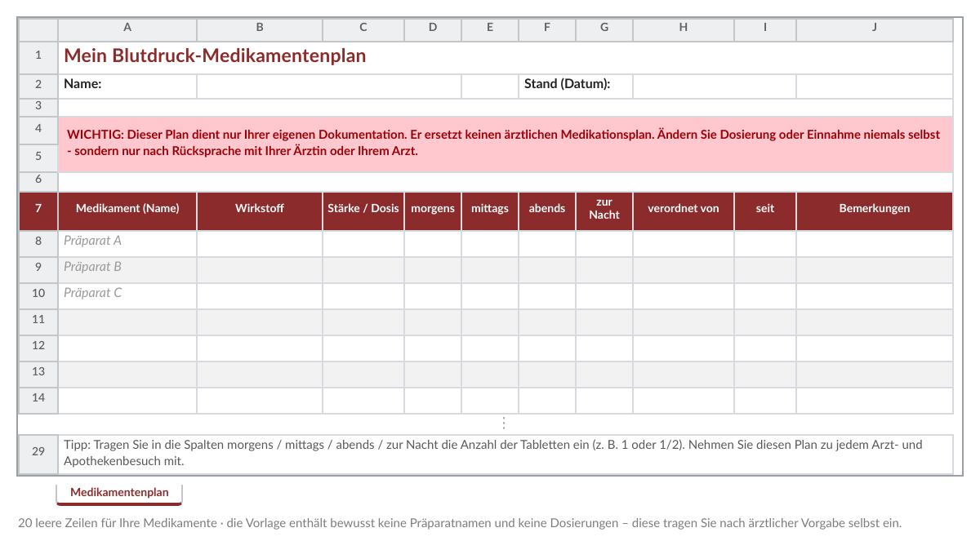Screen dimensions: 980x550
Task: Click the 'Name:' label cell
Action: (127, 85)
